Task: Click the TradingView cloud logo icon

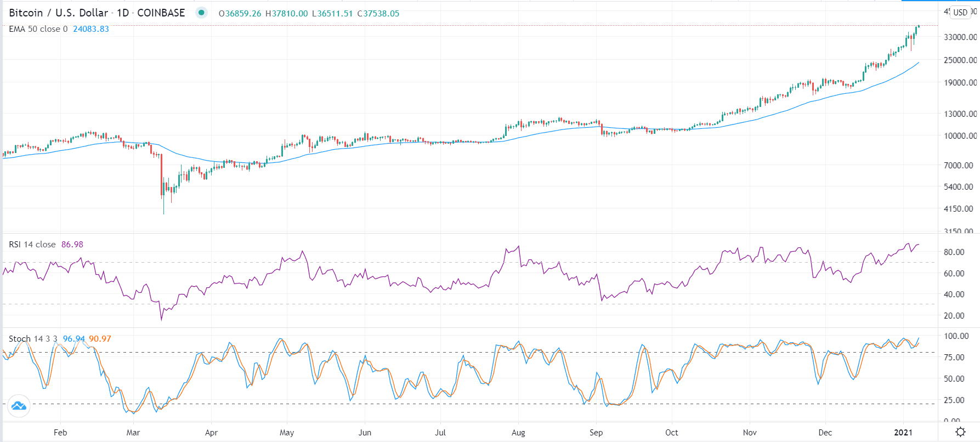Action: [19, 406]
